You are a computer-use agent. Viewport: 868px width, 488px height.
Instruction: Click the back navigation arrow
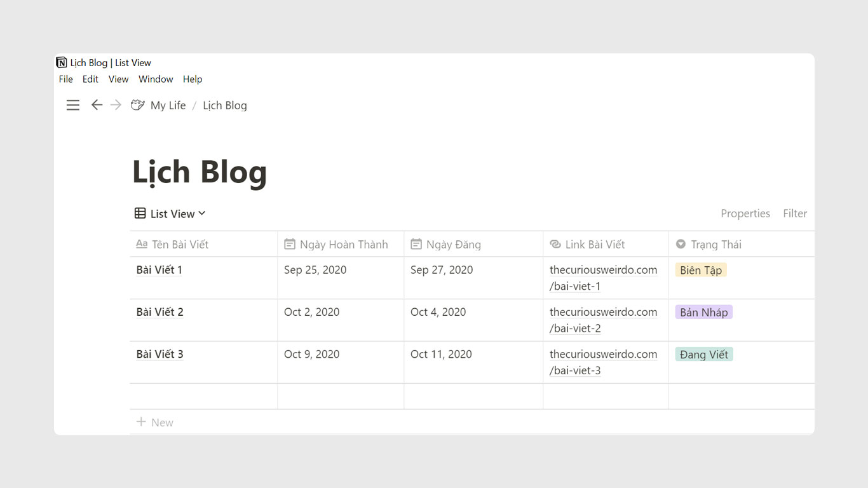click(x=97, y=105)
